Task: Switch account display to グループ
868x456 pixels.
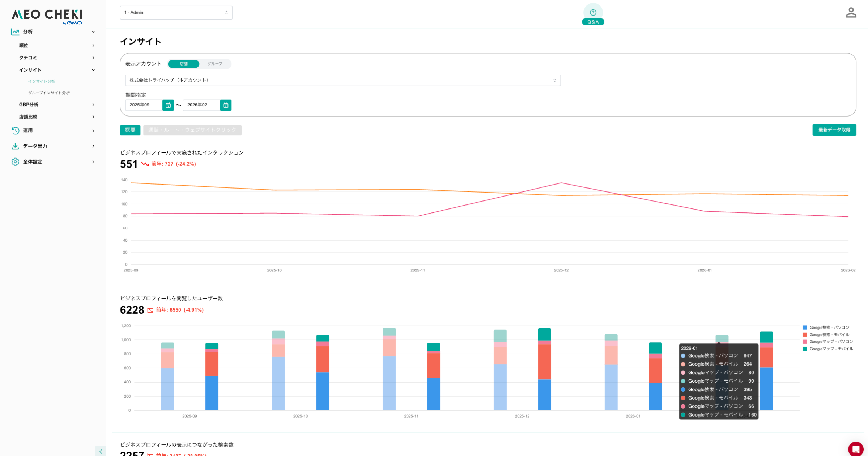Action: 215,64
